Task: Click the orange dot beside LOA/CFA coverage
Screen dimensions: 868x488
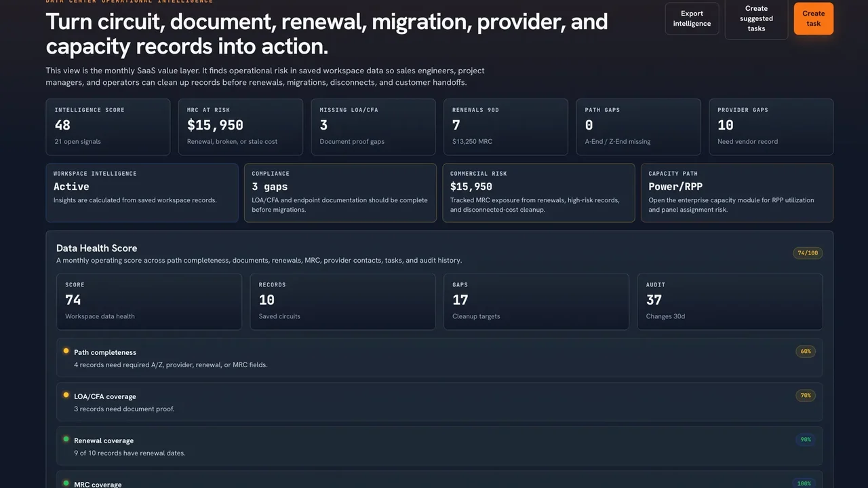Action: [66, 395]
